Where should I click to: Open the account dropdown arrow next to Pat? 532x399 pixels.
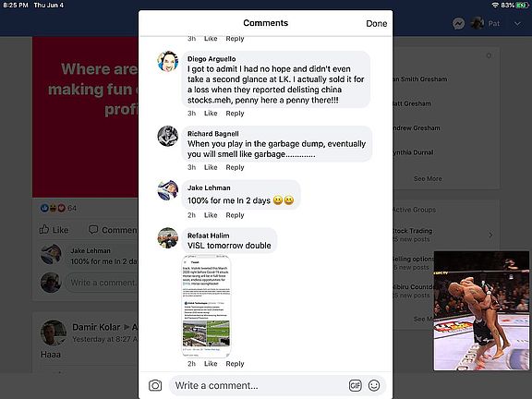pos(517,24)
